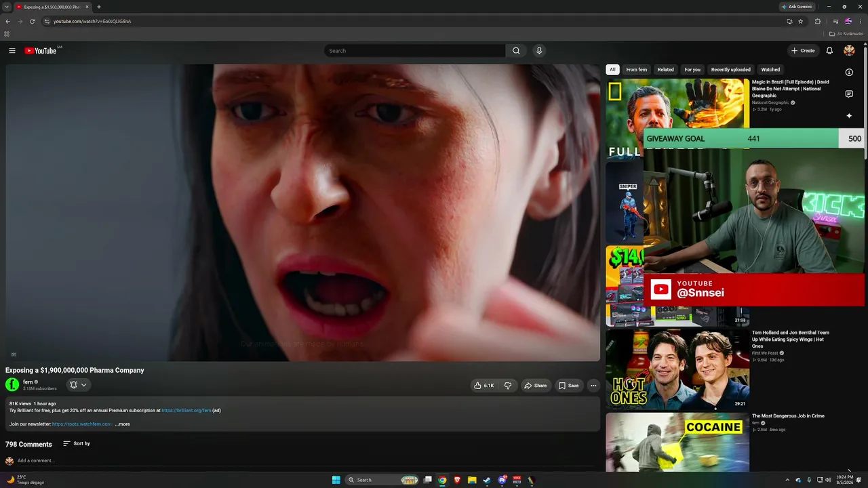Open the roots.watchfern.com newsletter link
Image resolution: width=868 pixels, height=488 pixels.
point(82,424)
